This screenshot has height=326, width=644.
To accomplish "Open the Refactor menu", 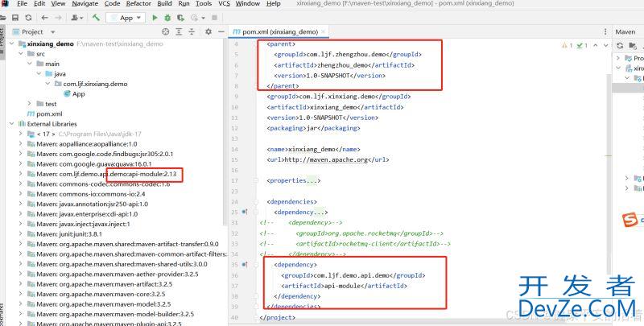I will (x=138, y=4).
